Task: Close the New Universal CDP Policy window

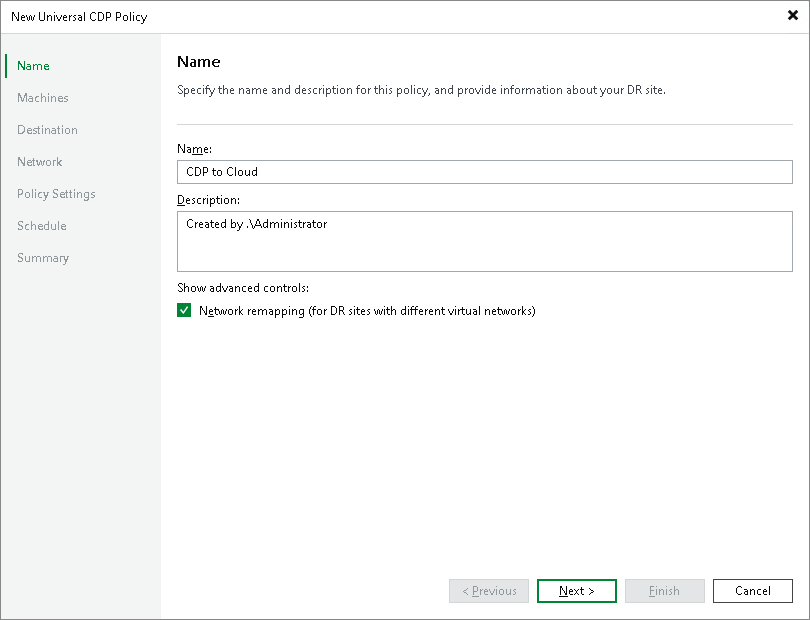Action: [x=795, y=15]
